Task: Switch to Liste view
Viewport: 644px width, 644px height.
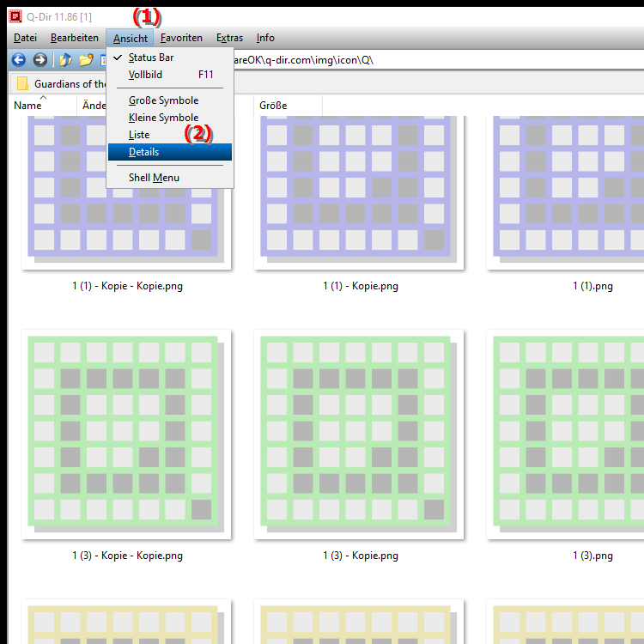Action: pos(170,135)
